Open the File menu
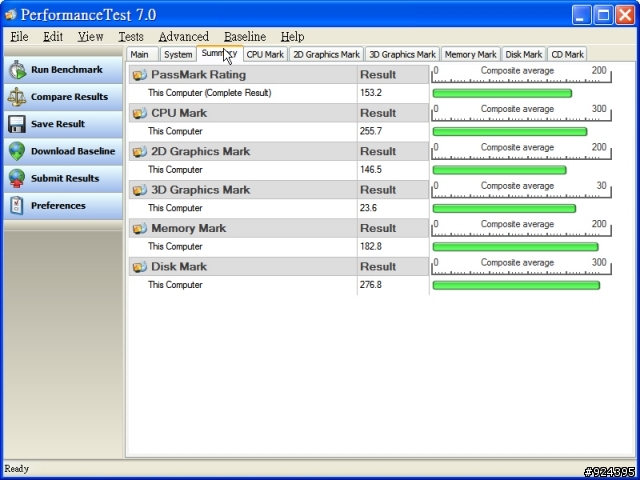Image resolution: width=640 pixels, height=480 pixels. click(x=19, y=37)
